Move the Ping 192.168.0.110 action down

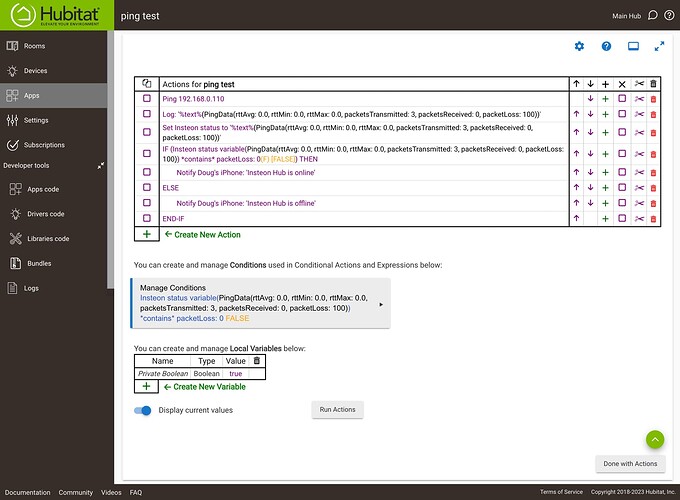[x=590, y=99]
